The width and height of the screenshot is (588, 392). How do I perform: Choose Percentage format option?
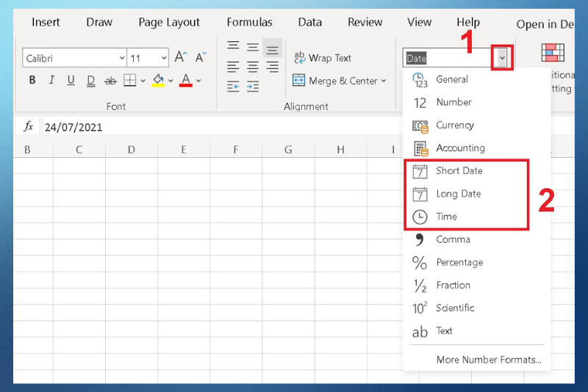tap(476, 262)
